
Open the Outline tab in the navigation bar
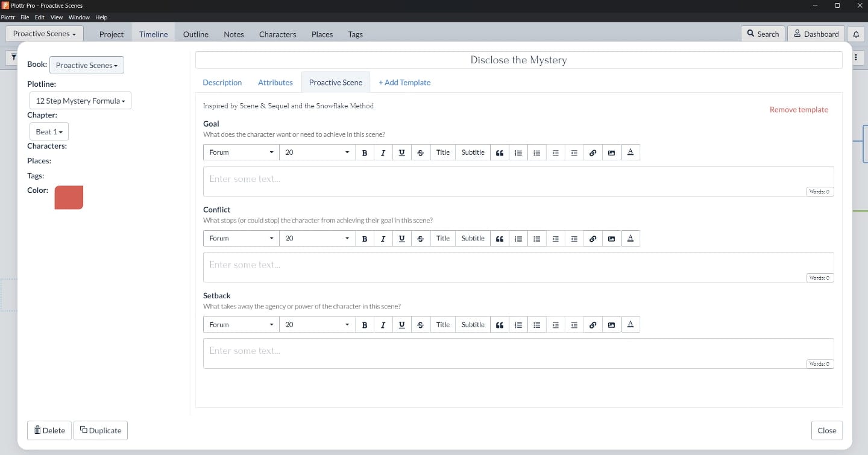coord(196,34)
